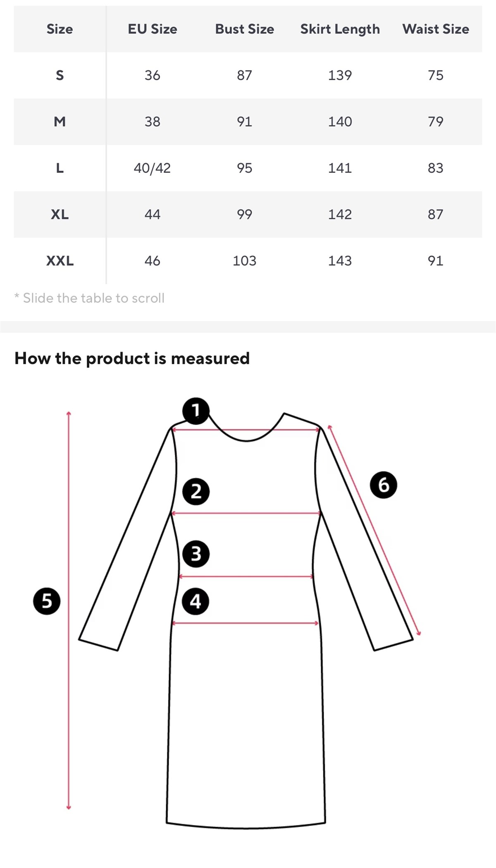This screenshot has height=868, width=496.
Task: Click the number 2 bust measurement marker
Action: pyautogui.click(x=196, y=491)
